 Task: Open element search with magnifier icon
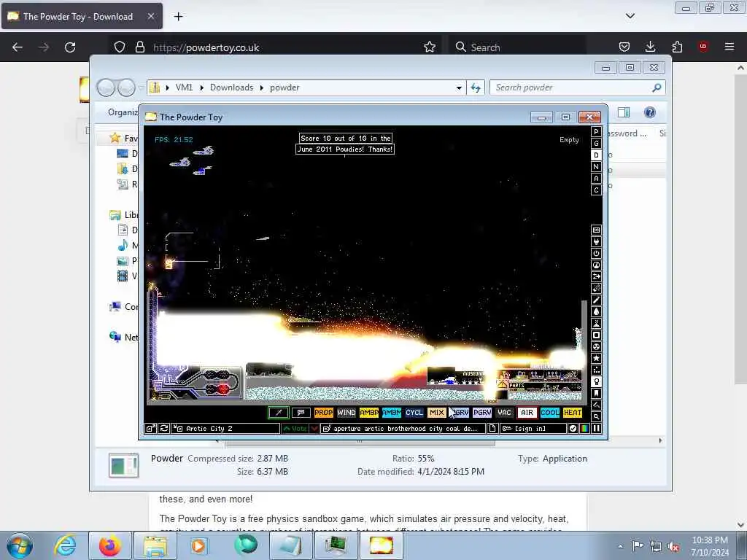pos(596,416)
